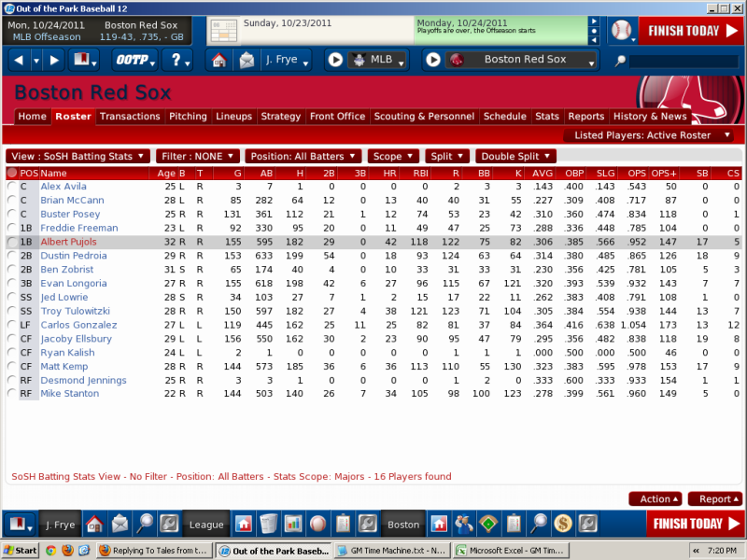Go back with the left arrow navigation button
This screenshot has height=560, width=747.
19,60
